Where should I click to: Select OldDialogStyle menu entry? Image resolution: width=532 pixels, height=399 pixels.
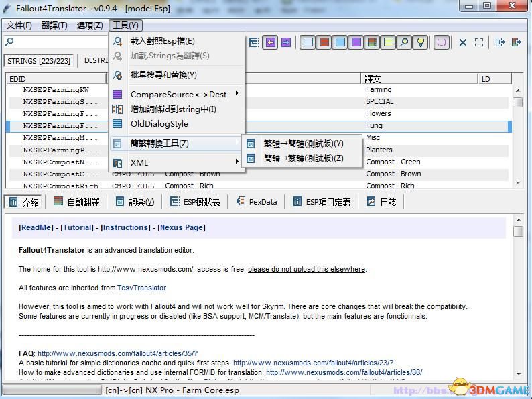(177, 124)
